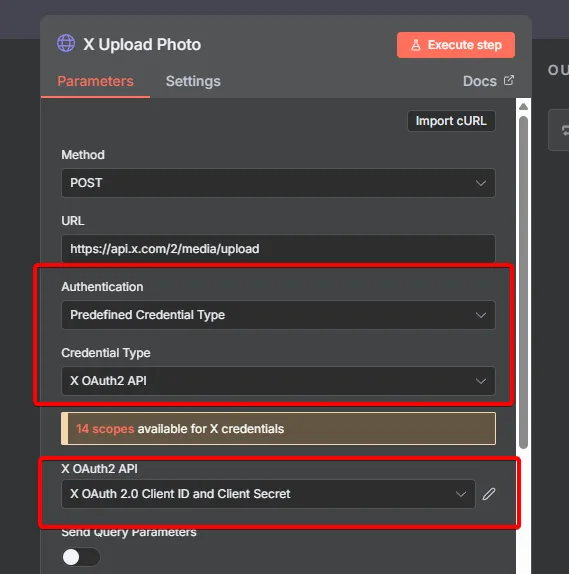The height and width of the screenshot is (574, 569).
Task: Click the X Upload Photo node title
Action: [142, 44]
